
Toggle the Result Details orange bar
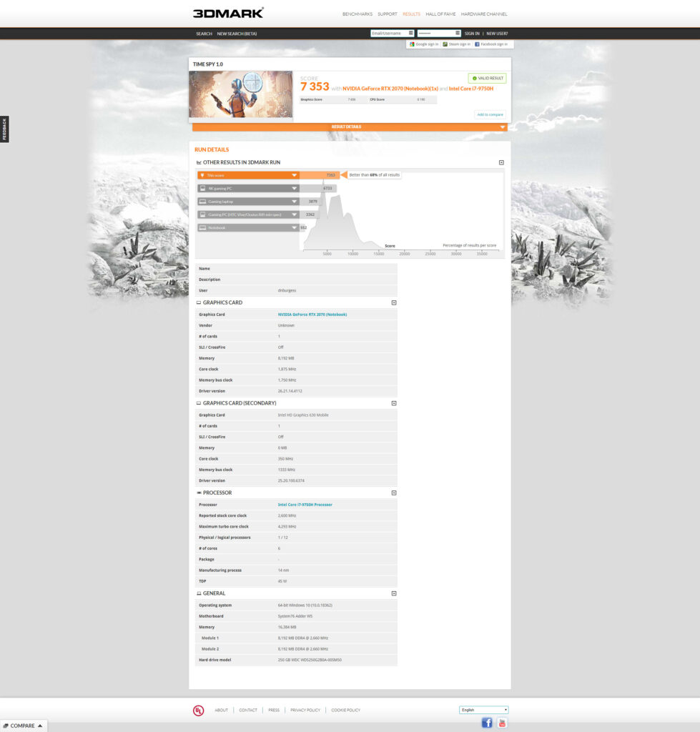pos(350,127)
